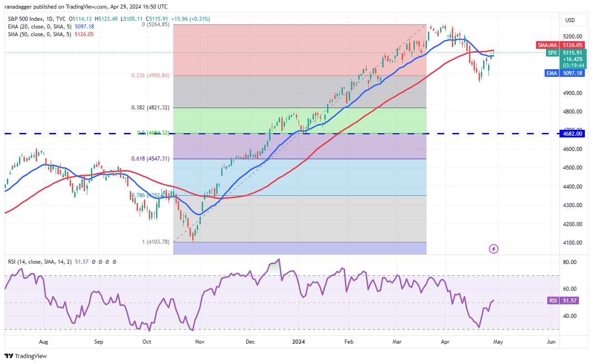Open the USD currency selector
Screen dimensions: 593x364
coord(570,20)
